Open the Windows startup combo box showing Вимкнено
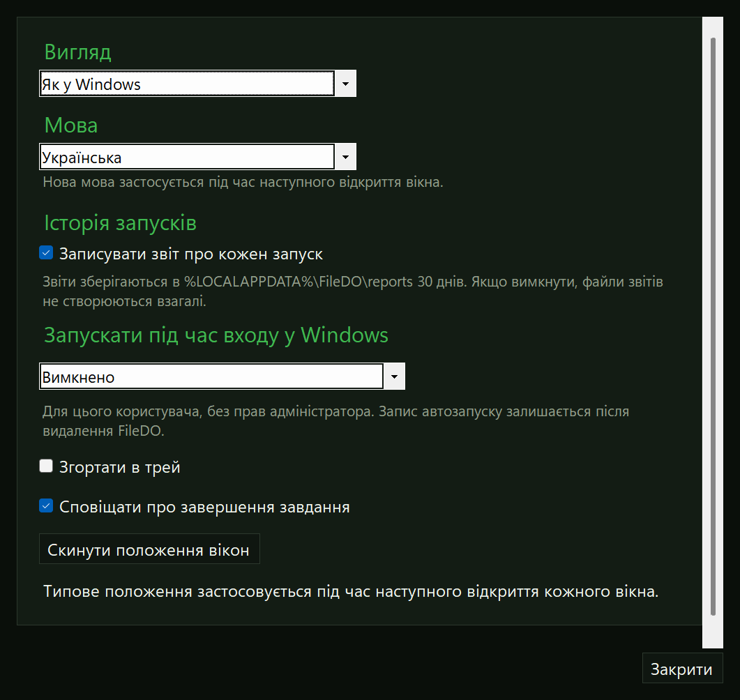 [222, 376]
